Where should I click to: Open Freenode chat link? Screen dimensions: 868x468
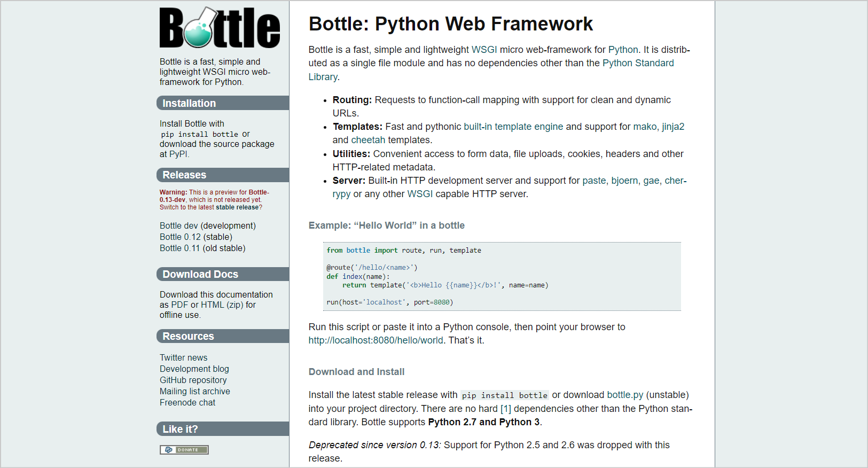click(x=187, y=402)
